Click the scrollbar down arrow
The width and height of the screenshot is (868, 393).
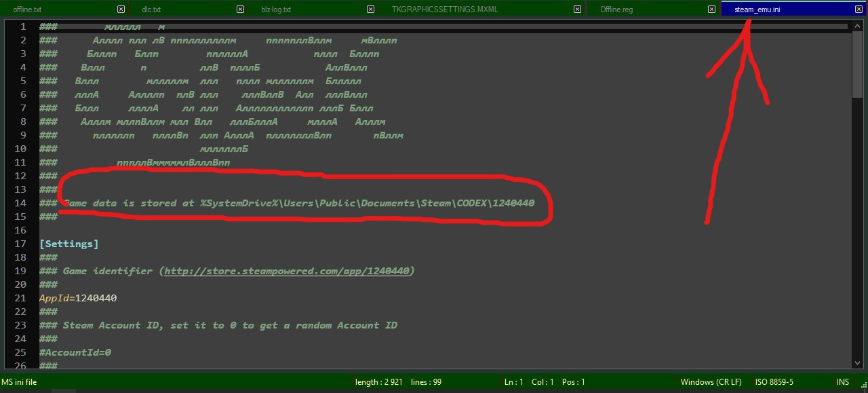click(857, 364)
